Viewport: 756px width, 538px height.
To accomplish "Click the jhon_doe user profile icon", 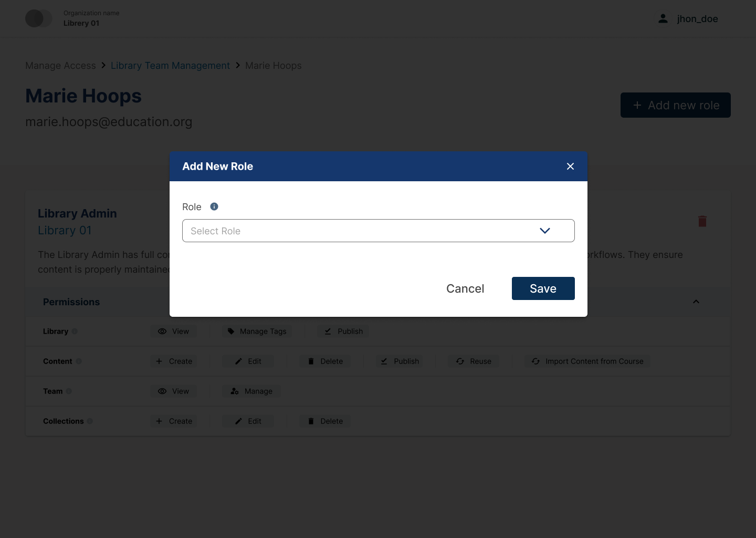I will tap(663, 18).
